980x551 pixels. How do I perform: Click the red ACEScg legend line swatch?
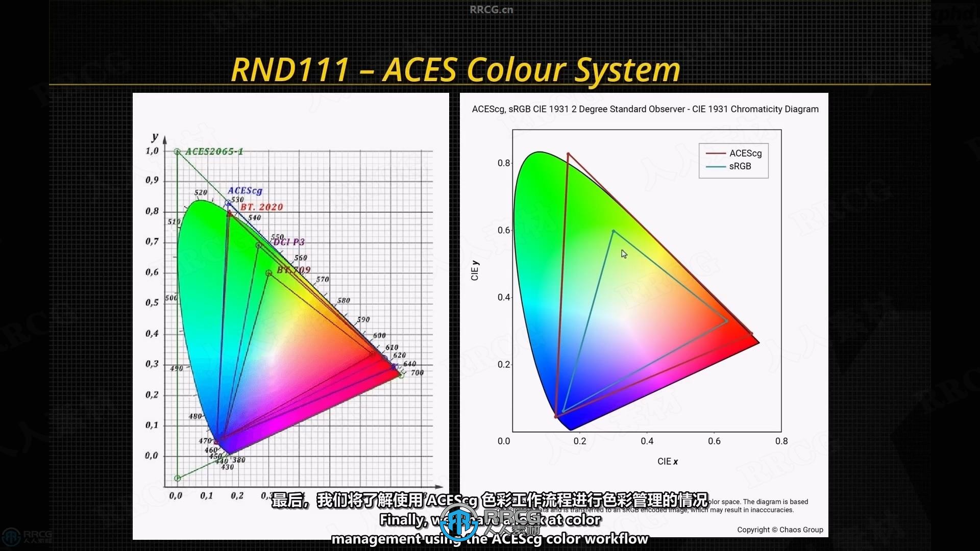pos(716,153)
